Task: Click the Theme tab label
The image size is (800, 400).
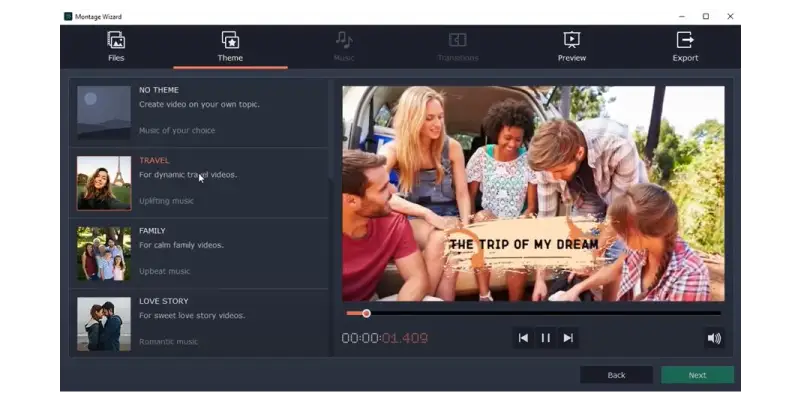Action: click(230, 58)
